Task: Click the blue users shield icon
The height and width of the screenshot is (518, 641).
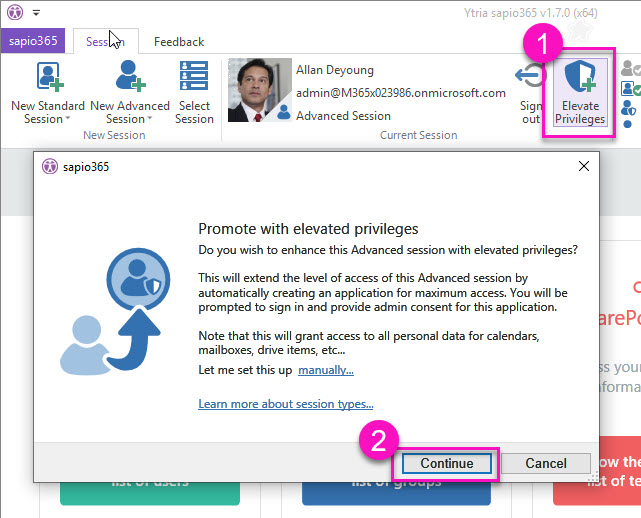Action: click(x=628, y=108)
